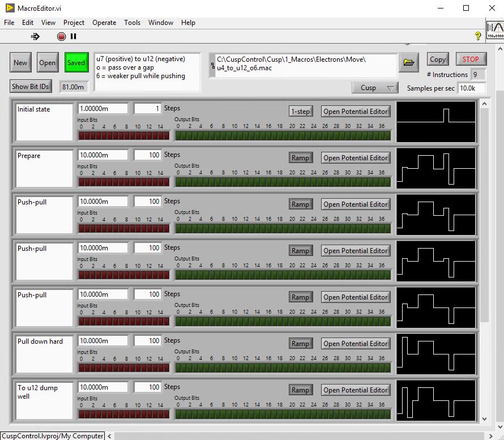This screenshot has width=504, height=440.
Task: Click the red Abort Execution icon
Action: pos(61,36)
